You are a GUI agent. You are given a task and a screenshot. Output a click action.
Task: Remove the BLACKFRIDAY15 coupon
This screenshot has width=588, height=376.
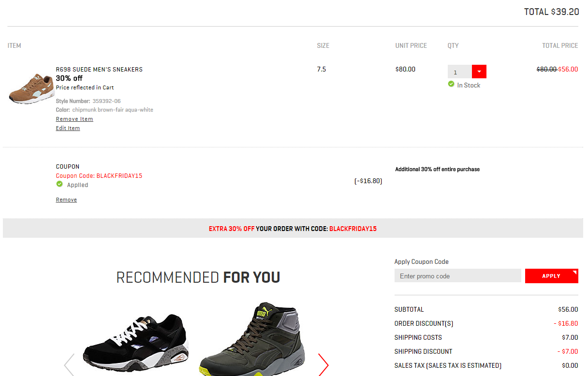point(66,200)
